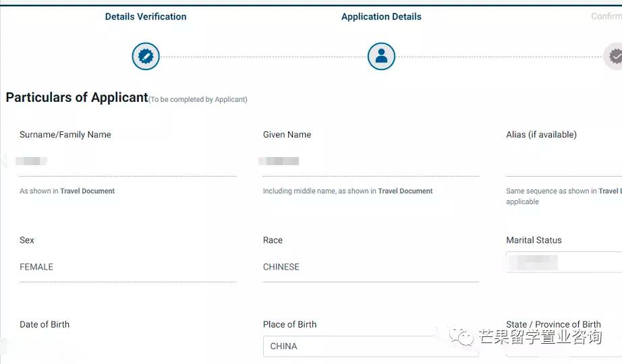This screenshot has height=364, width=622.
Task: Expand the Marital Status dropdown
Action: coord(563,262)
